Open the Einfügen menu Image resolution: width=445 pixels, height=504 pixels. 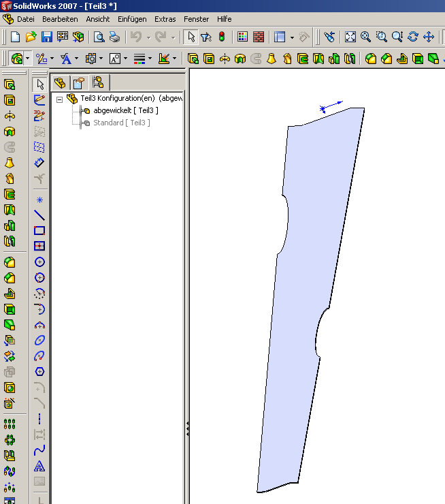[x=132, y=19]
